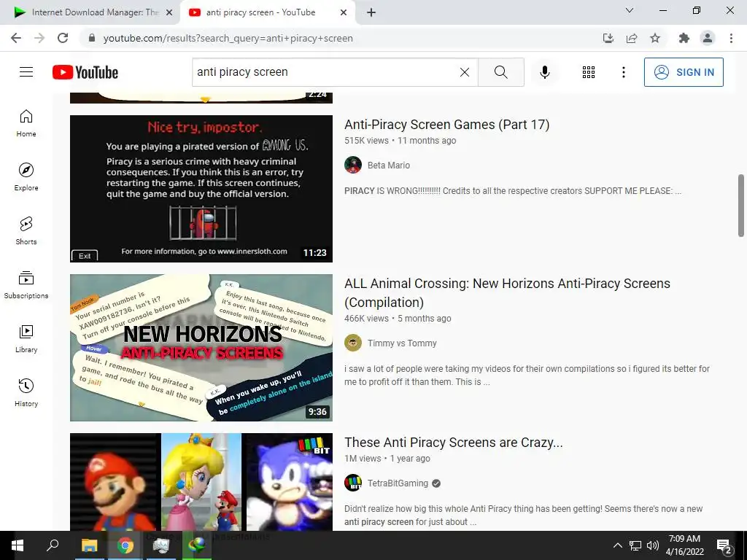Open the Chrome extensions puzzle icon
This screenshot has height=560, width=747.
684,38
